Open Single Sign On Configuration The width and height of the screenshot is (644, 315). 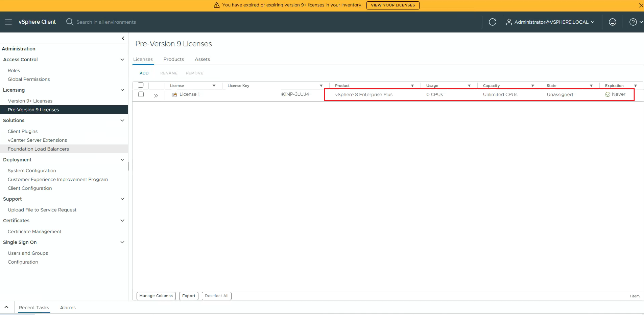(x=23, y=262)
